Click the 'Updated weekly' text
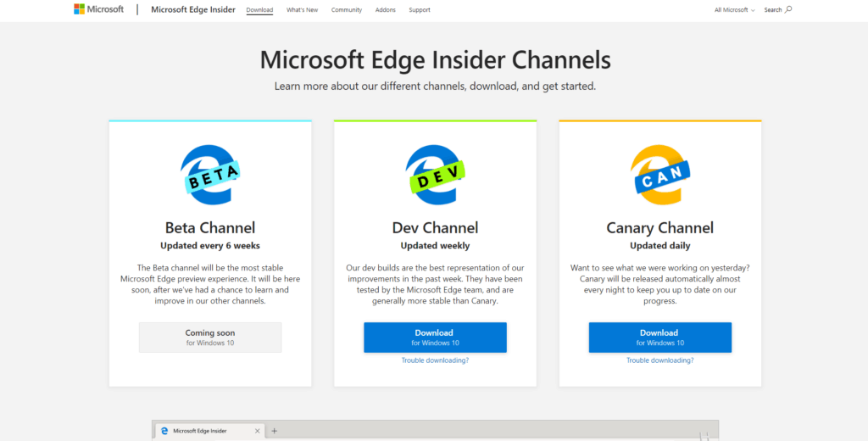The height and width of the screenshot is (441, 868). click(435, 245)
